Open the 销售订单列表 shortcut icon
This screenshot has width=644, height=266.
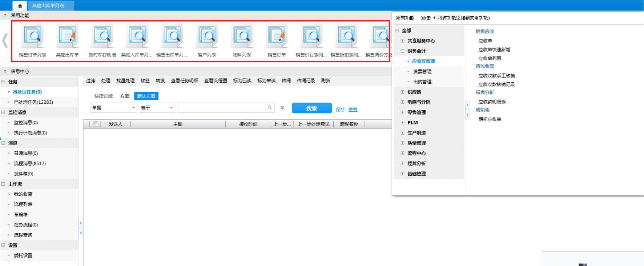(33, 36)
